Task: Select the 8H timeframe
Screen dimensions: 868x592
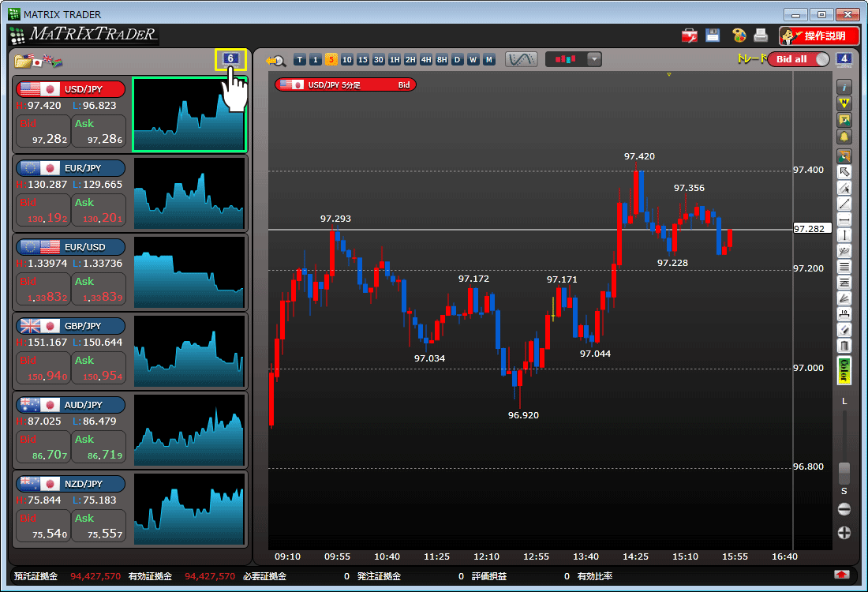Action: 442,60
